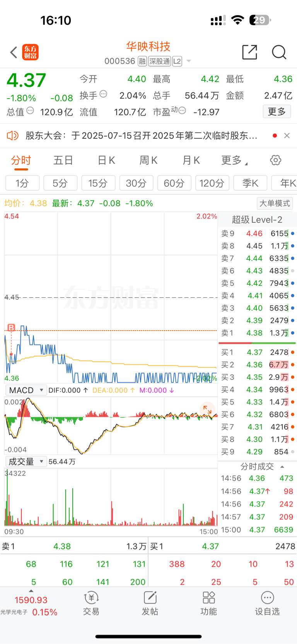
Task: Open the 功能 functions icon
Action: tap(209, 603)
